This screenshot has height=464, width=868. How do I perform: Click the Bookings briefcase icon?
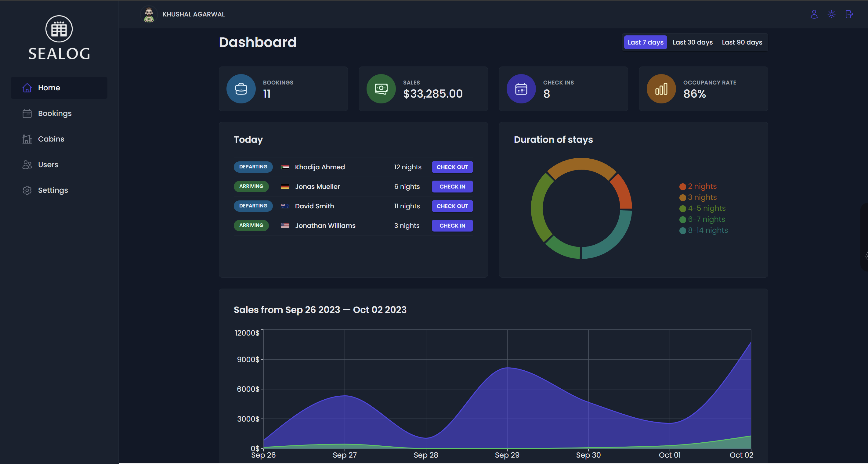pyautogui.click(x=241, y=89)
